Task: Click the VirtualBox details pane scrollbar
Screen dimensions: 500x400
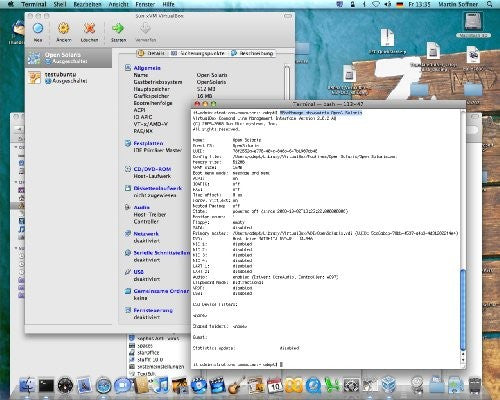Action: (x=287, y=82)
